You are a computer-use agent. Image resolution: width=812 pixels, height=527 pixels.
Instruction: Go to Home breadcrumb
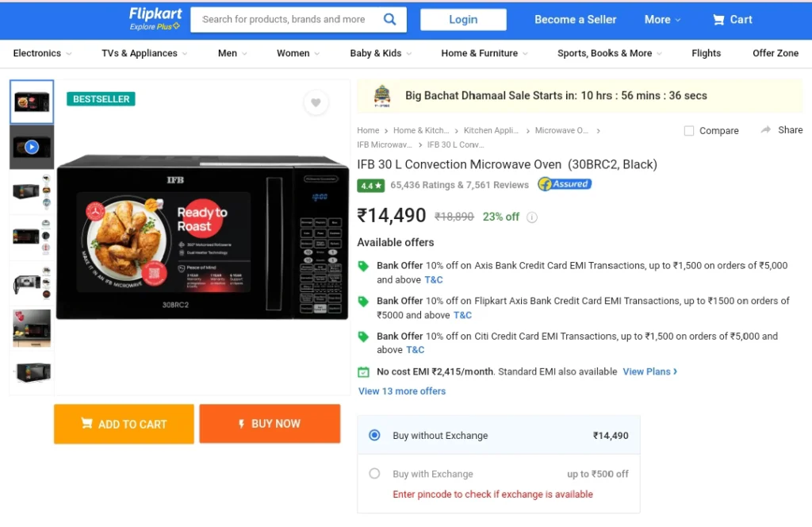click(368, 131)
